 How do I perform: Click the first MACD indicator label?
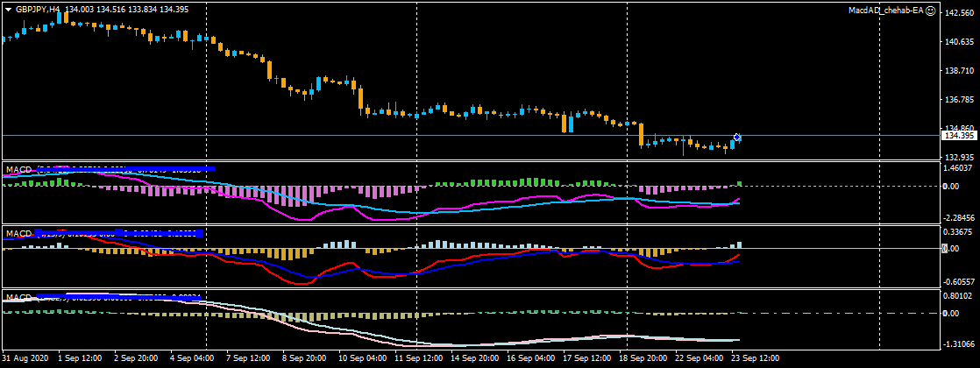18,168
